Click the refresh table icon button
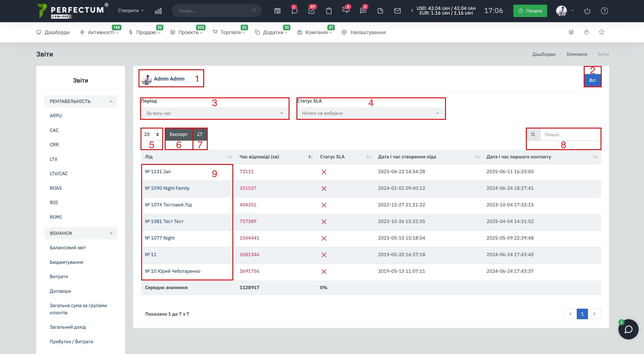This screenshot has height=354, width=644. tap(199, 134)
